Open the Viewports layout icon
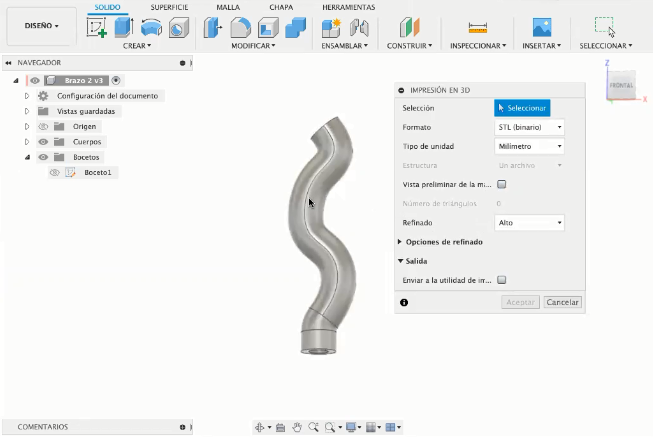This screenshot has height=437, width=653. click(x=390, y=427)
